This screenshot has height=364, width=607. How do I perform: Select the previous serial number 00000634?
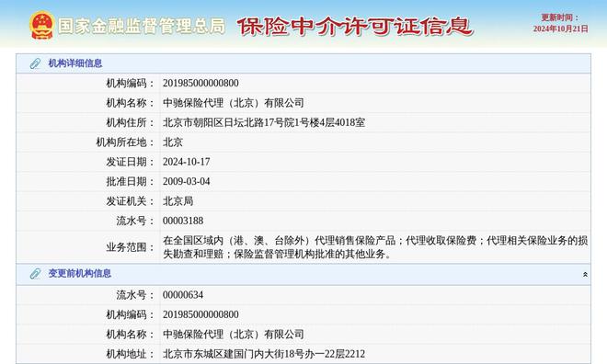[183, 295]
